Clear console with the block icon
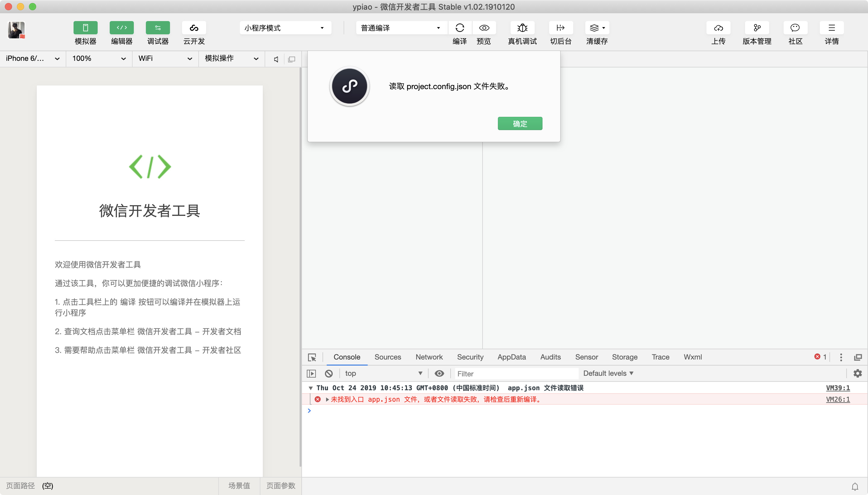Image resolution: width=868 pixels, height=495 pixels. tap(328, 373)
